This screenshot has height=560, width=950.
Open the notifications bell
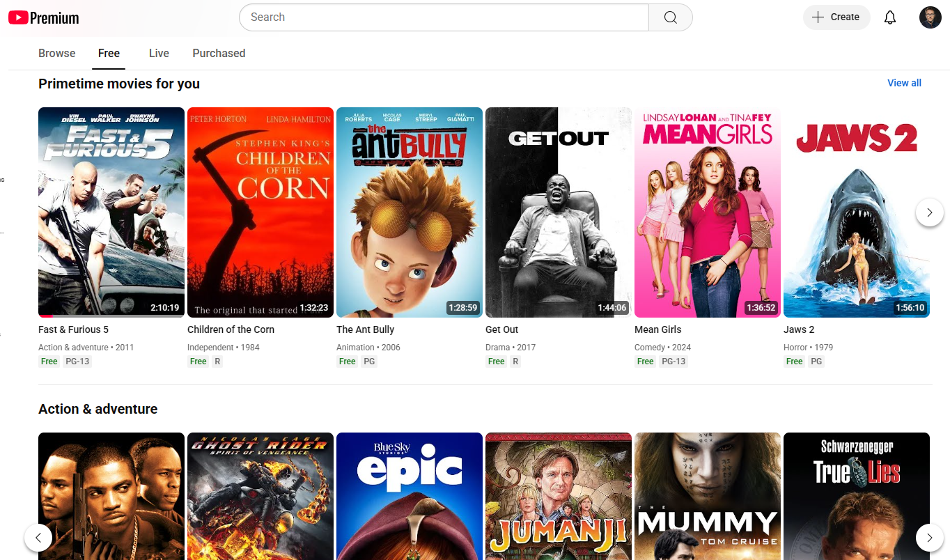click(x=889, y=17)
